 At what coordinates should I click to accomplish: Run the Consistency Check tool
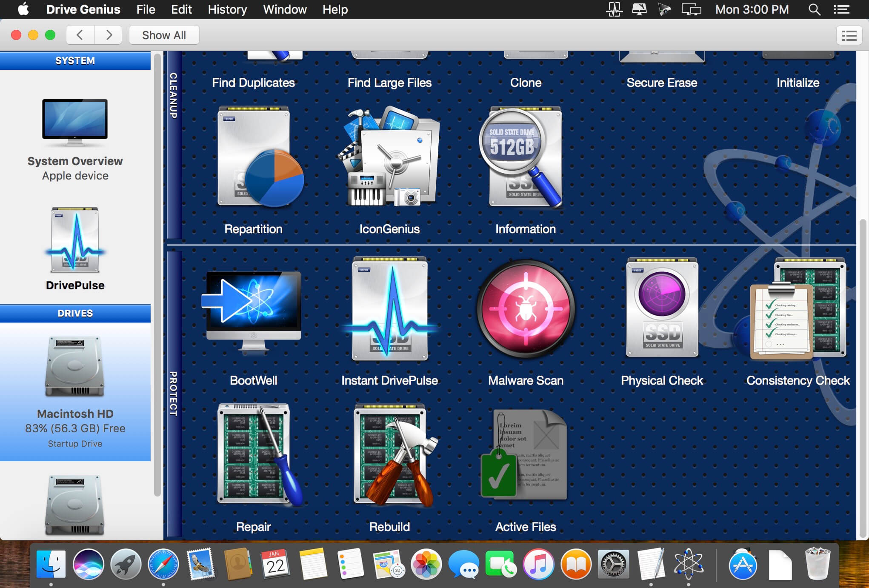798,322
